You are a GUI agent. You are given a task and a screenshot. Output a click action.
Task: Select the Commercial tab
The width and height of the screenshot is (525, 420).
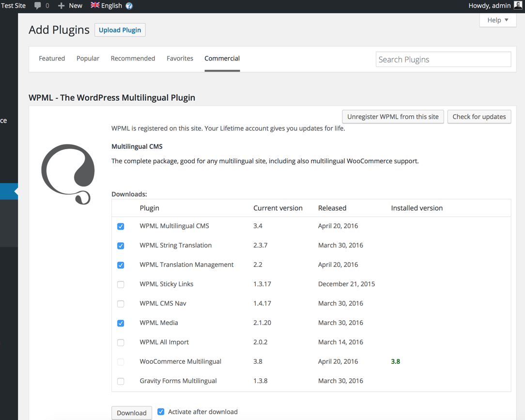(222, 58)
